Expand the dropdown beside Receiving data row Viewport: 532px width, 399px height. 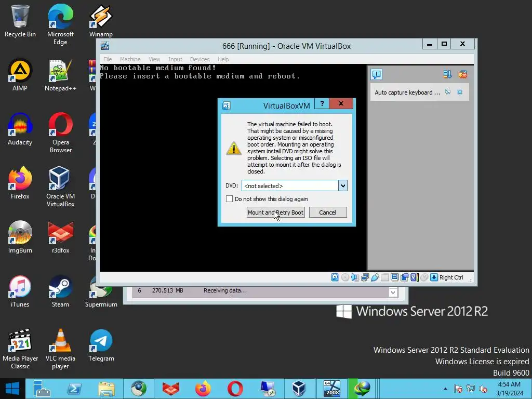point(393,292)
